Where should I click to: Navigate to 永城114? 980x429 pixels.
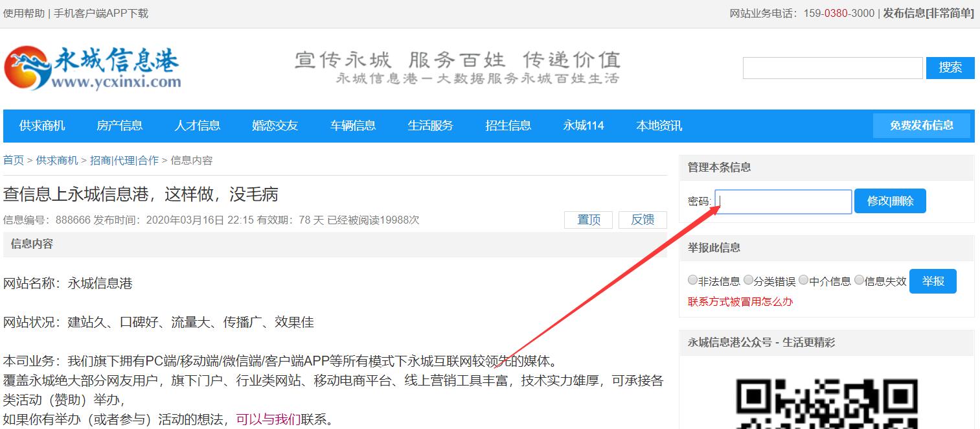(x=584, y=126)
